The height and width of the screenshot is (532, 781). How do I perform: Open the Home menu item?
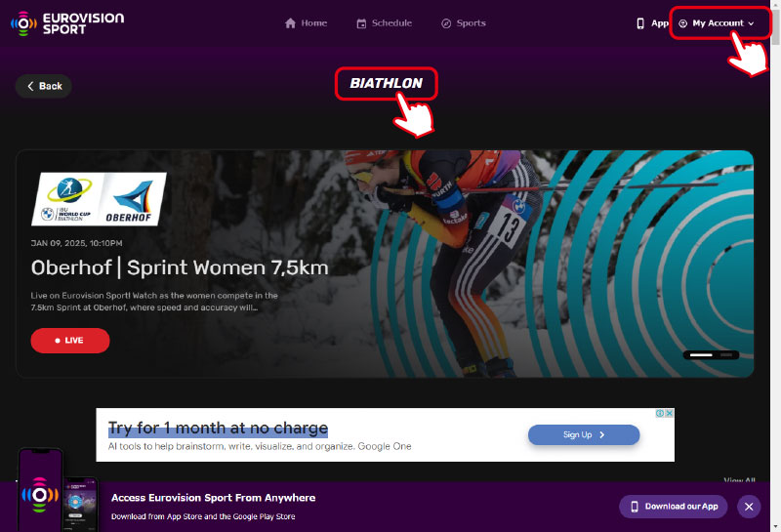coord(306,23)
